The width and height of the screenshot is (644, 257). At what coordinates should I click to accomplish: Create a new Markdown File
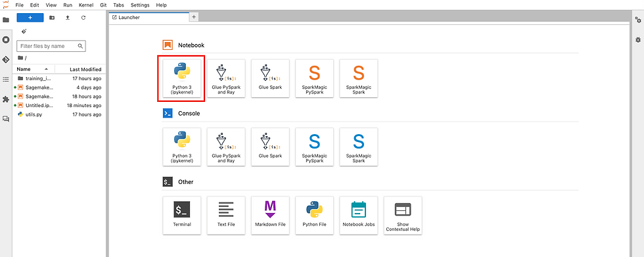coord(270,216)
